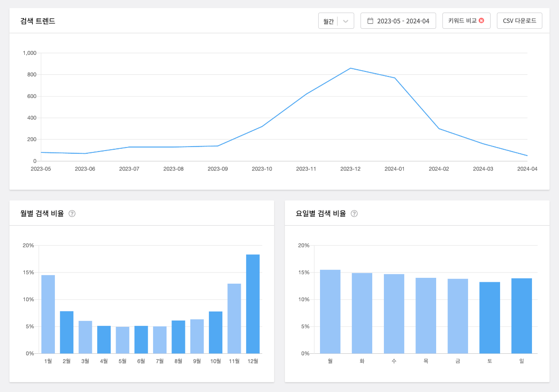559x392 pixels.
Task: Click the 요일별 검색 비율 heading
Action: pyautogui.click(x=320, y=214)
